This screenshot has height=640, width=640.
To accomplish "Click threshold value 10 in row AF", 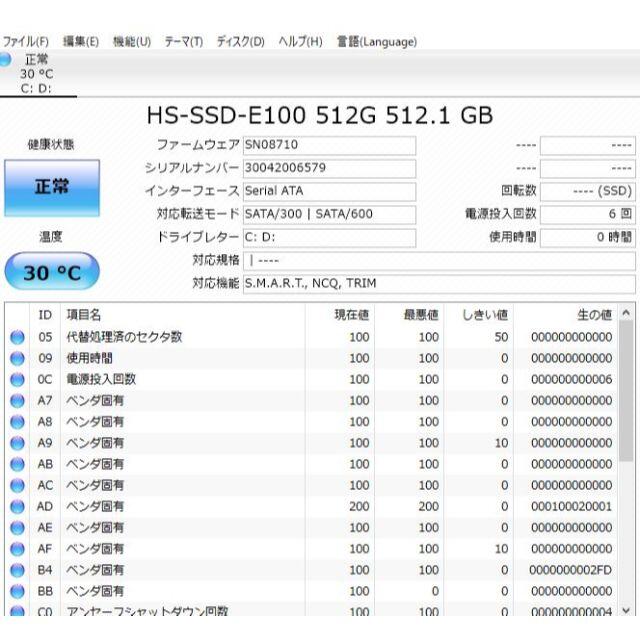I will (x=501, y=549).
